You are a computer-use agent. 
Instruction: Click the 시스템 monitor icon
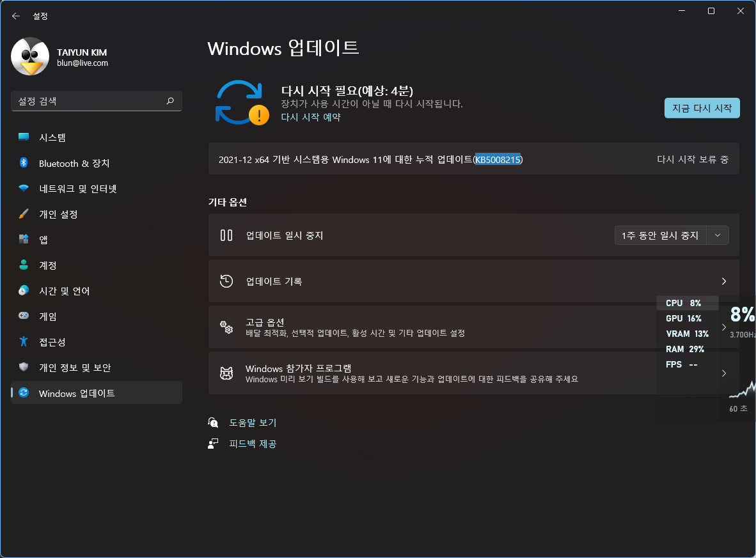click(x=24, y=137)
